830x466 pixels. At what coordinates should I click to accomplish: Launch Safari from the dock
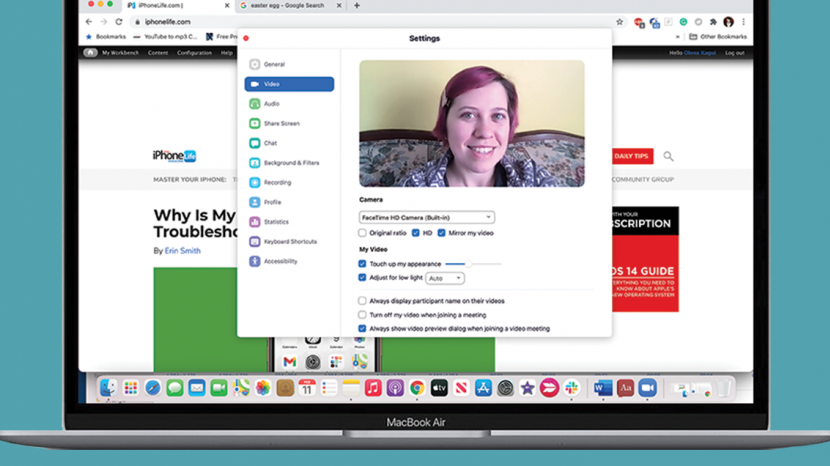tap(152, 388)
